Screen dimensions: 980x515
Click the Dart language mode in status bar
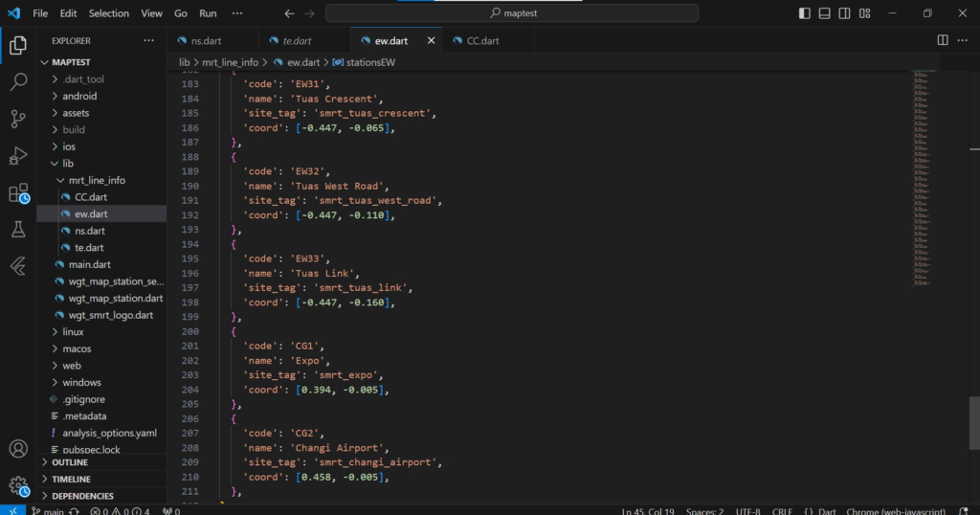point(826,511)
